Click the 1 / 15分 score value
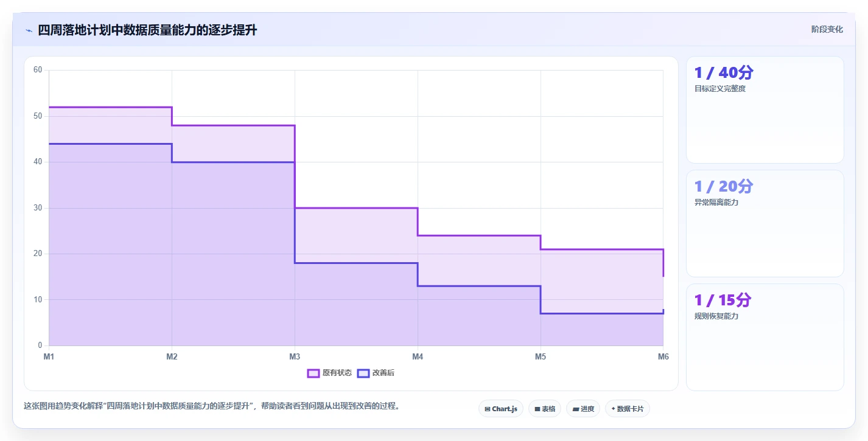 (x=723, y=300)
